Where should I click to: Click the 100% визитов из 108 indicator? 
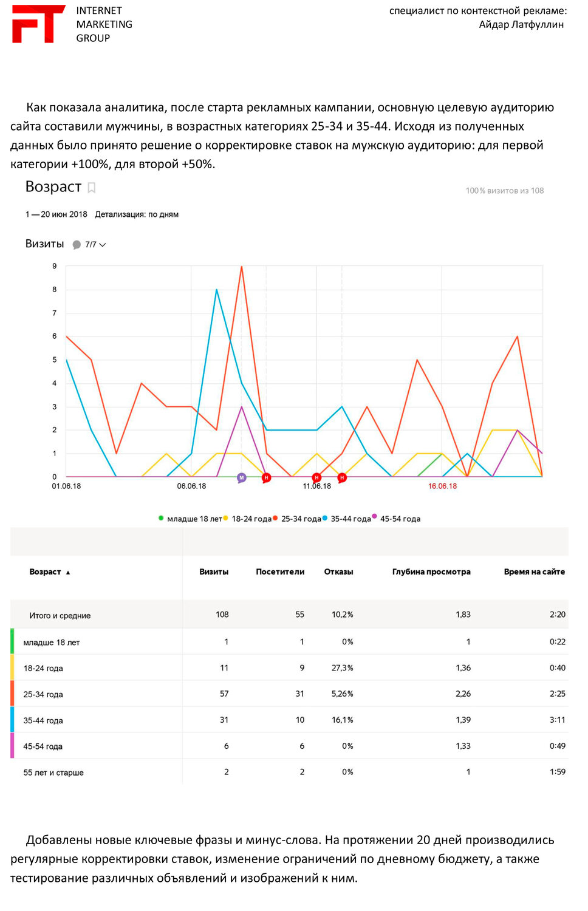(505, 191)
